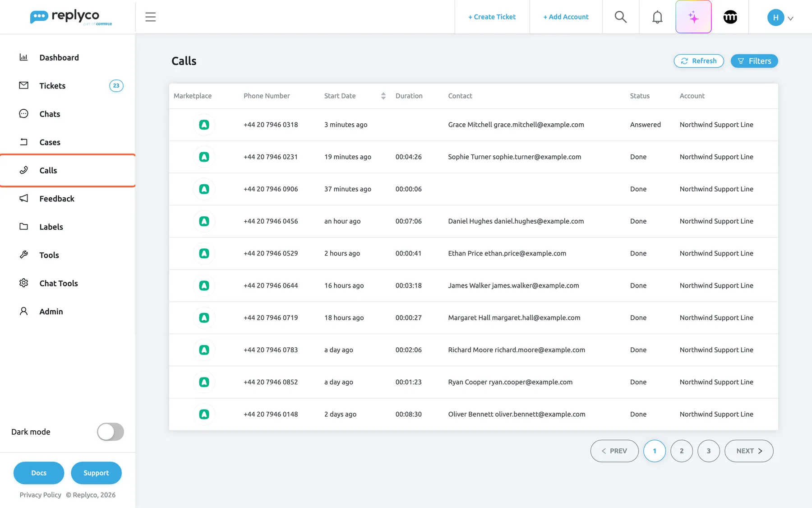Click the marketplace icon in Ryan Cooper row
This screenshot has width=812, height=508.
204,382
